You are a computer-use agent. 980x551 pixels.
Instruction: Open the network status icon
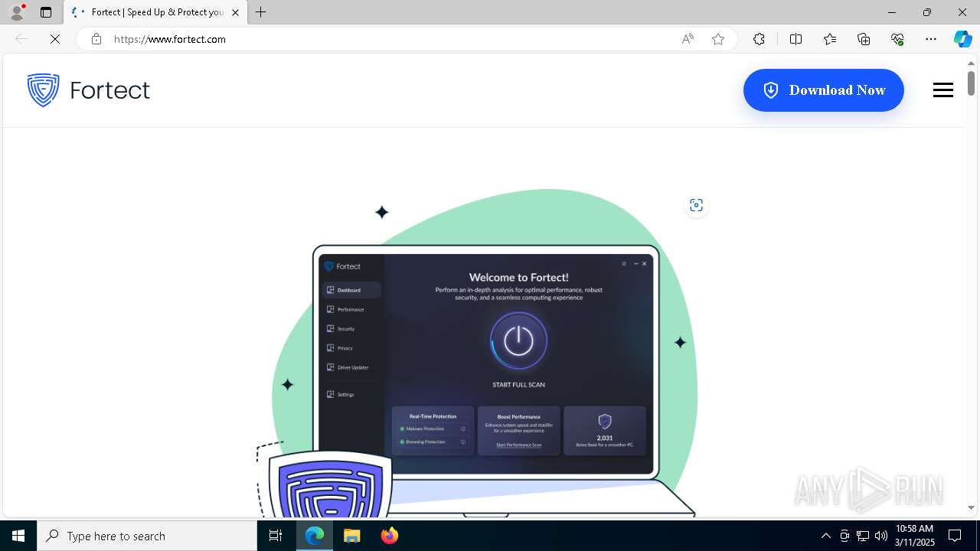click(863, 536)
